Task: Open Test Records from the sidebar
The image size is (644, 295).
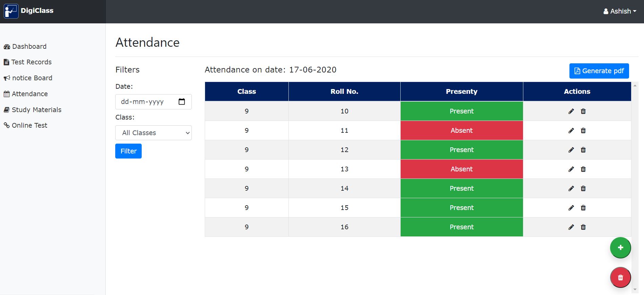Action: click(31, 62)
